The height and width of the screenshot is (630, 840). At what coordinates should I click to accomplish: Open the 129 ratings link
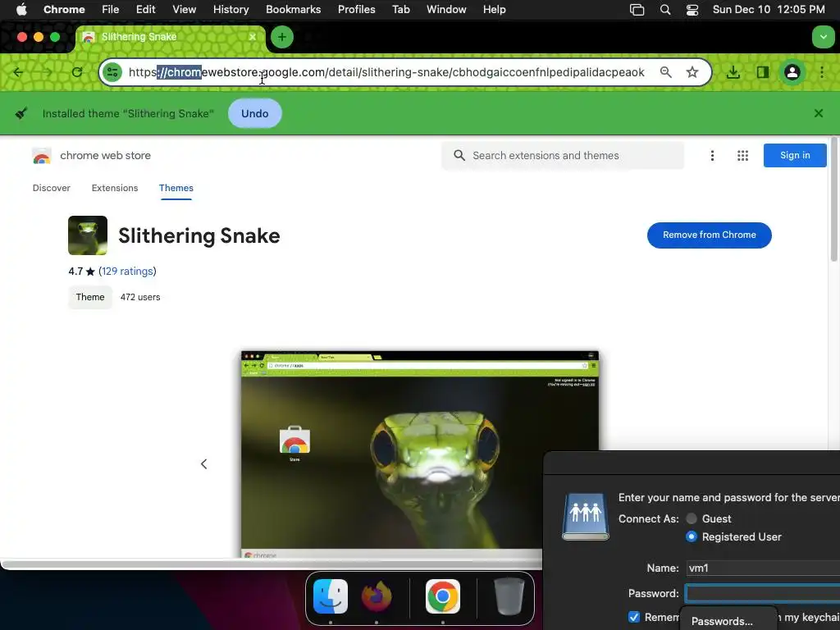(x=127, y=271)
